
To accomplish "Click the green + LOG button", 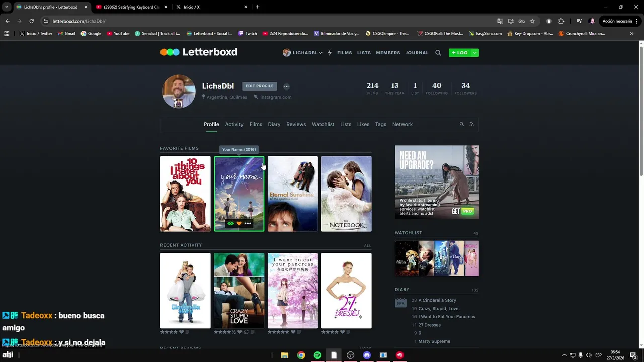I will (459, 53).
